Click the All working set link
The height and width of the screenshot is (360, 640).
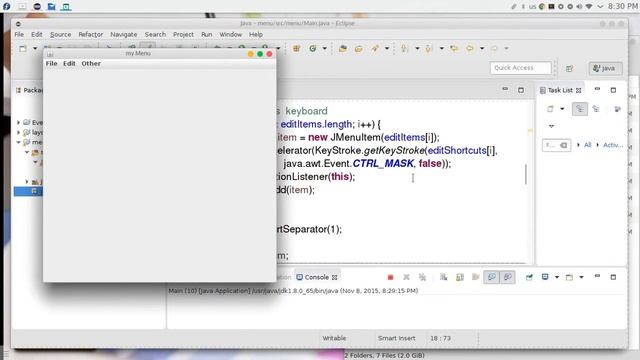pyautogui.click(x=588, y=145)
